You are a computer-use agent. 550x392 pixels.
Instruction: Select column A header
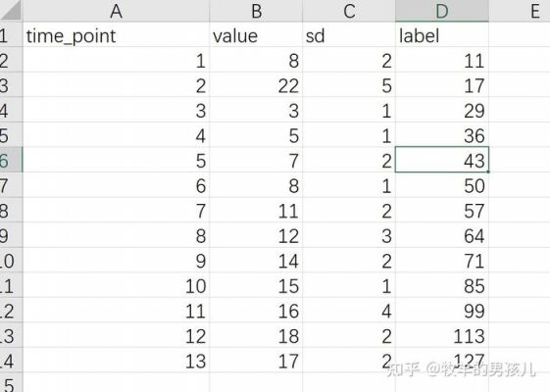[116, 11]
